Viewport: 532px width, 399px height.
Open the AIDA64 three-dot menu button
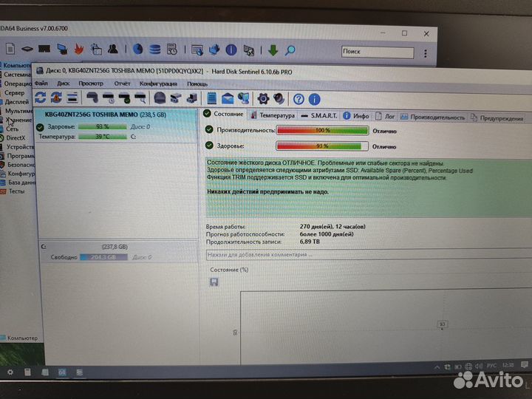426,53
